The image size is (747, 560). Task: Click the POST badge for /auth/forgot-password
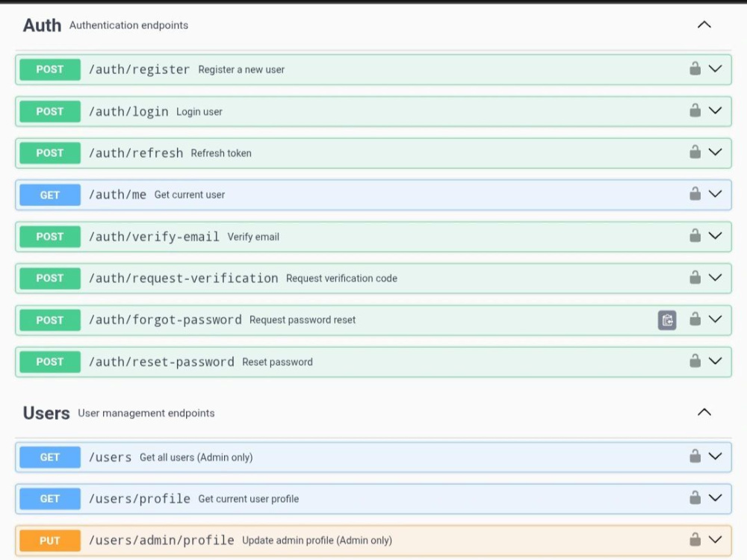click(x=50, y=320)
